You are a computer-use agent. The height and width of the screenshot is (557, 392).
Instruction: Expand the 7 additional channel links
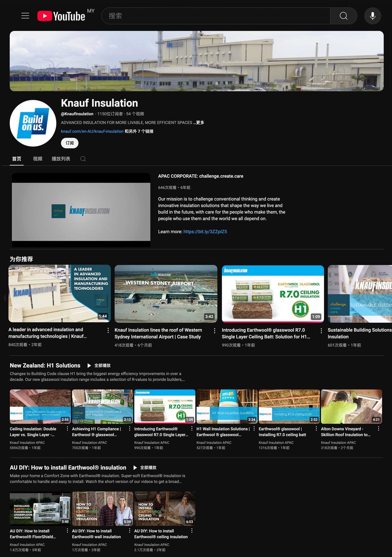tap(139, 131)
